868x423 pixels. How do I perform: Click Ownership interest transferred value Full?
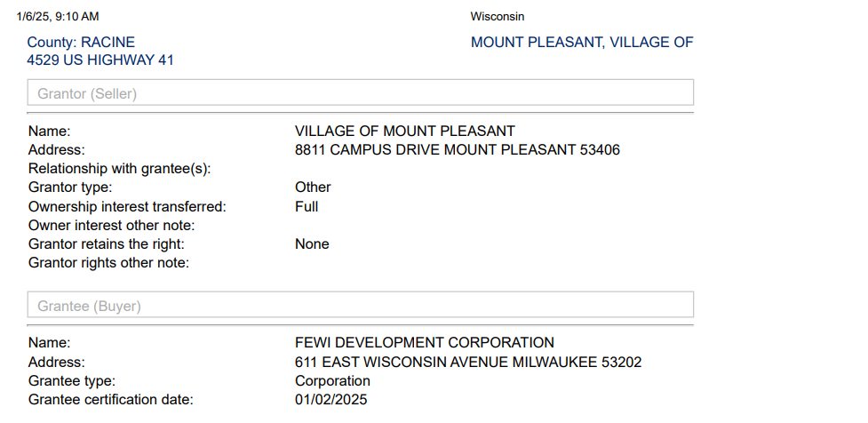click(307, 206)
